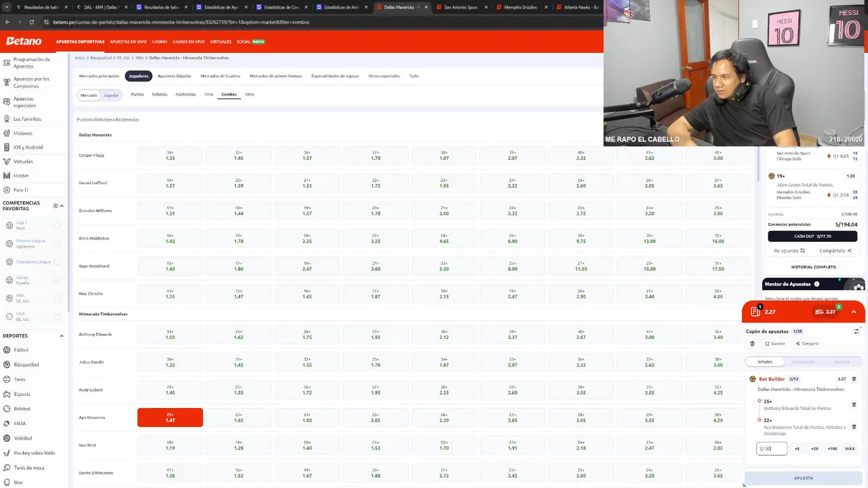Add +20 to stake amount
The width and height of the screenshot is (868, 488).
coord(814,449)
